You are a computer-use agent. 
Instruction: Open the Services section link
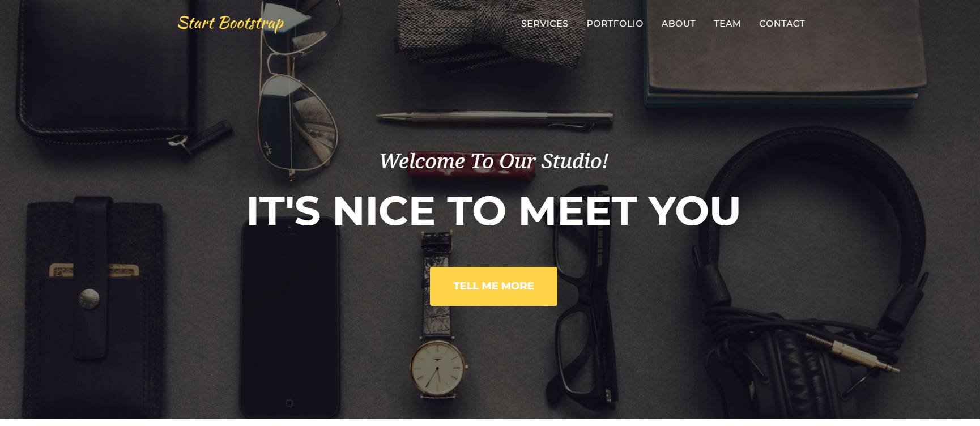pos(544,23)
